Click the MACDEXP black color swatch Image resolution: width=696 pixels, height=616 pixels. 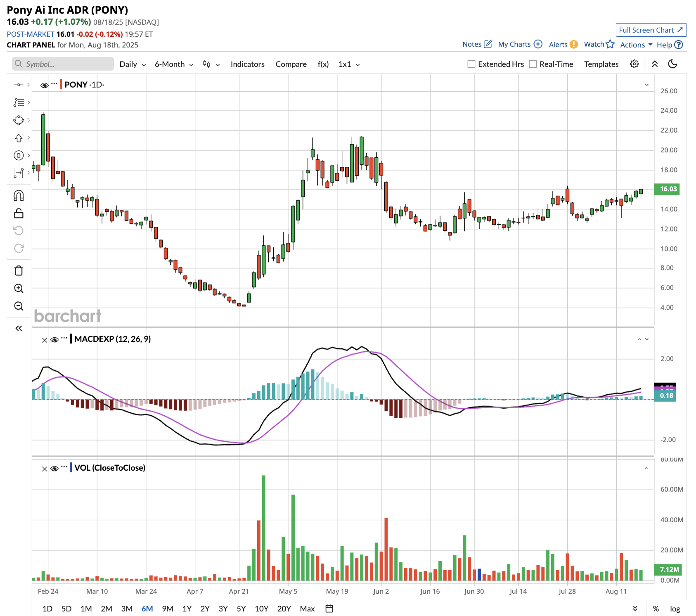[x=71, y=339]
